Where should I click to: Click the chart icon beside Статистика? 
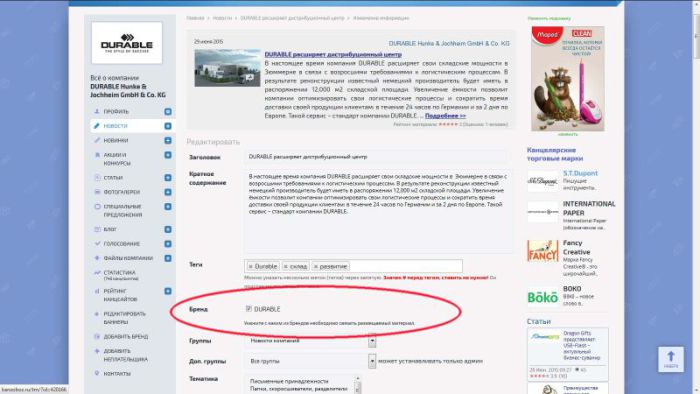(x=97, y=272)
